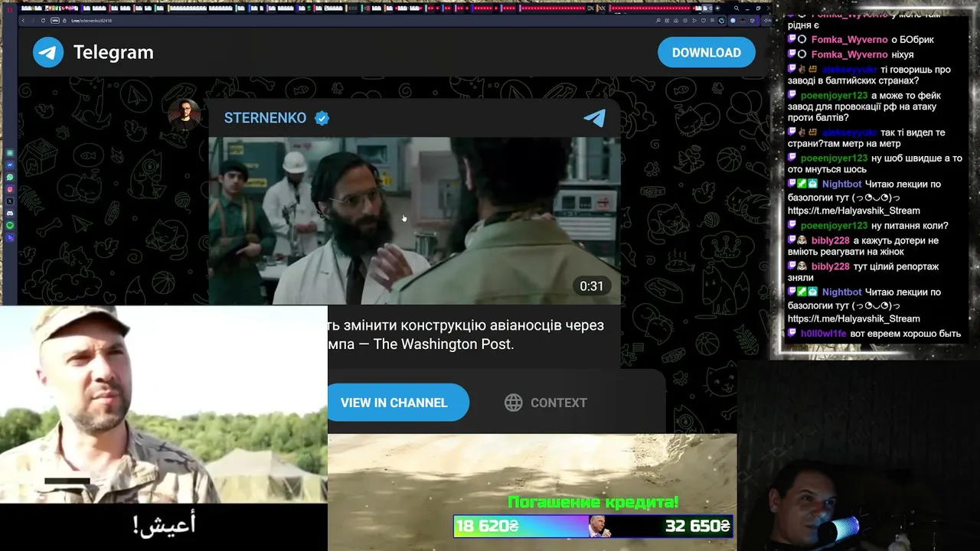Image resolution: width=980 pixels, height=551 pixels.
Task: Click the paper plane share icon
Action: pos(595,118)
